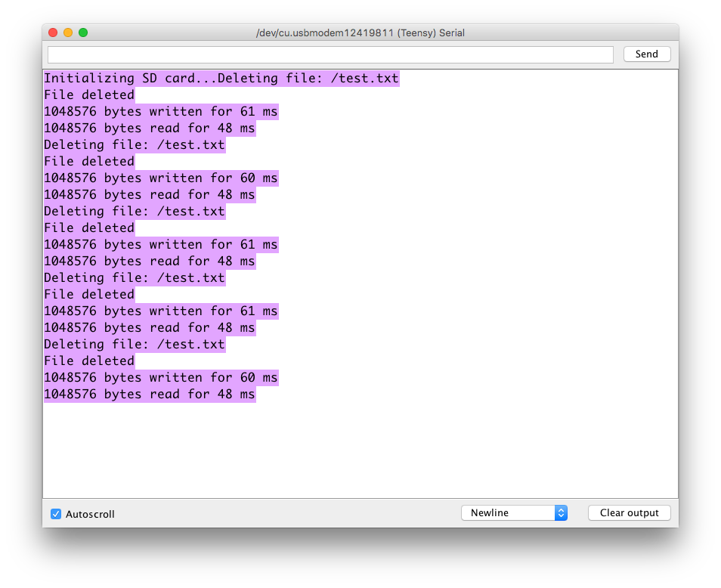Minimize the serial monitor window

coord(68,32)
